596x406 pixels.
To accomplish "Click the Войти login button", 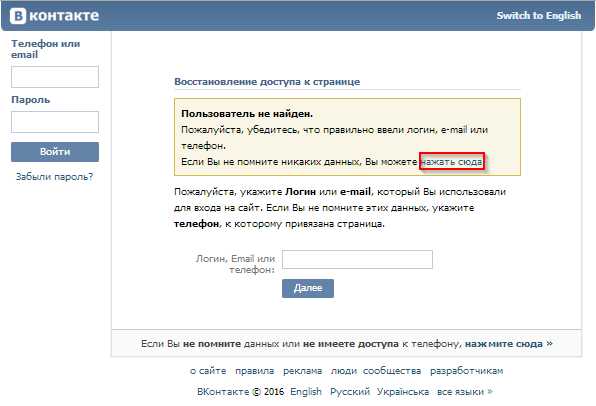I will [55, 152].
